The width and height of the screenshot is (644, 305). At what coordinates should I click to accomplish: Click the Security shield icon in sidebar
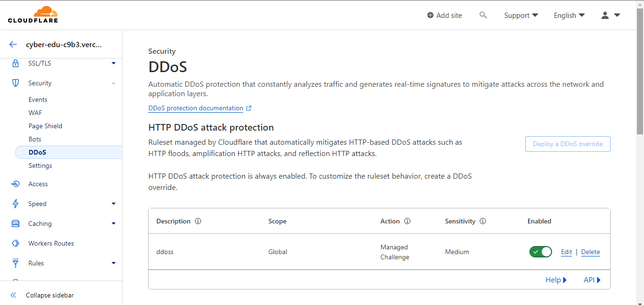click(x=16, y=83)
